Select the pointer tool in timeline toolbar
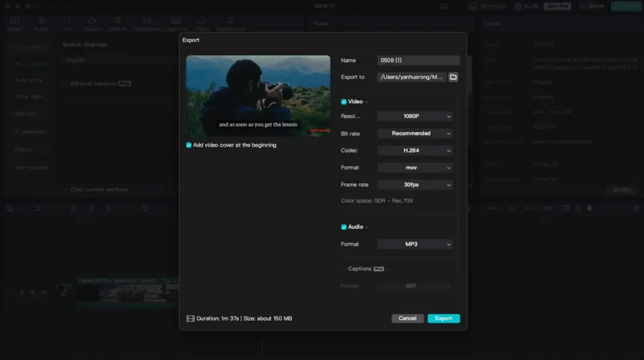644x360 pixels. coord(10,208)
